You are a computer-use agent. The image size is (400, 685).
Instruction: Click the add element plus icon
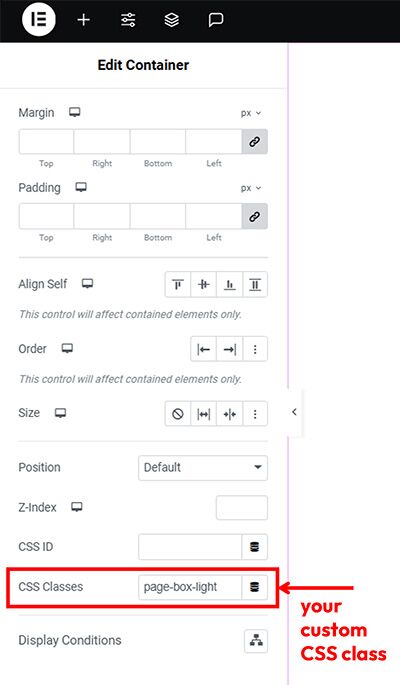coord(83,20)
